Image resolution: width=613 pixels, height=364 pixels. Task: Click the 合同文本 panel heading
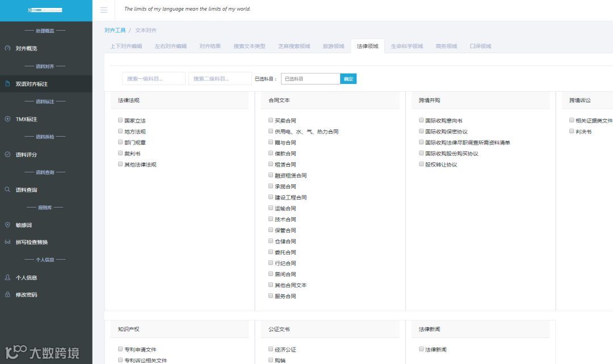pyautogui.click(x=279, y=100)
